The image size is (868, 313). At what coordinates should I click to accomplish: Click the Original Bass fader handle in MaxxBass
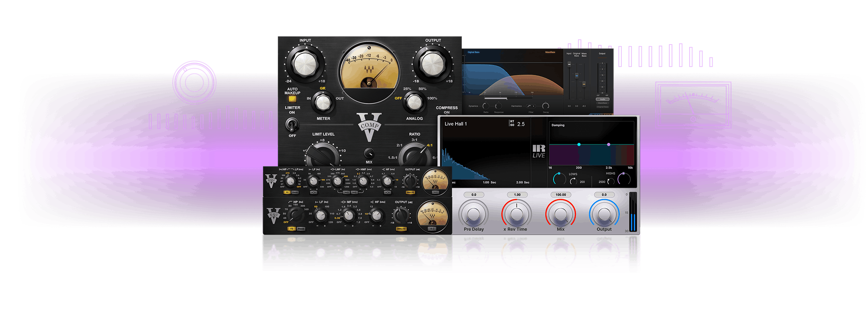coord(577,76)
